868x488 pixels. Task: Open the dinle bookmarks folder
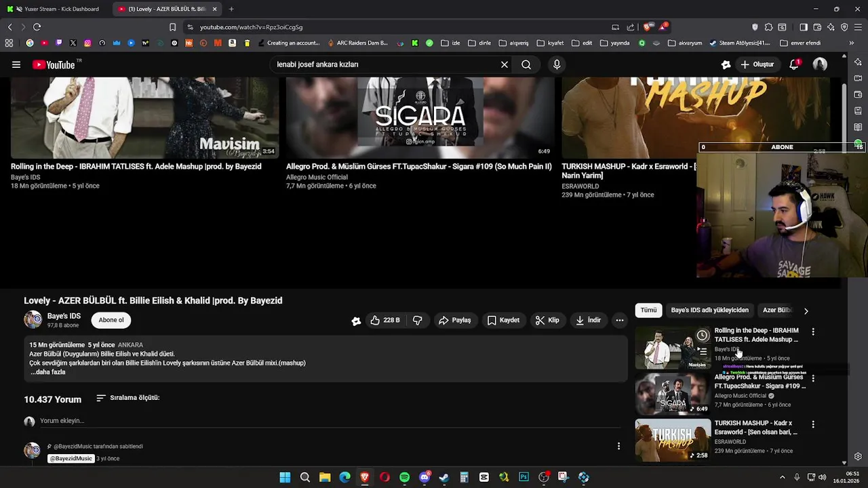coord(479,43)
